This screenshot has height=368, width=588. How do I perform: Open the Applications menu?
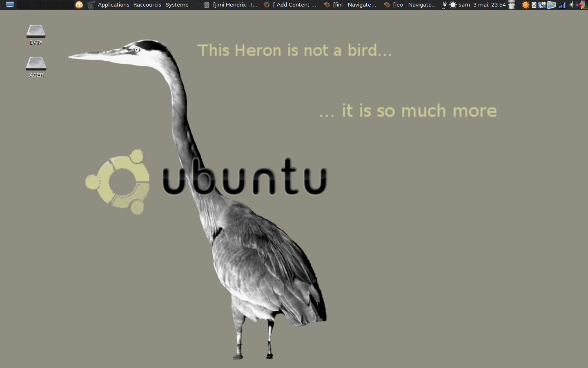114,5
